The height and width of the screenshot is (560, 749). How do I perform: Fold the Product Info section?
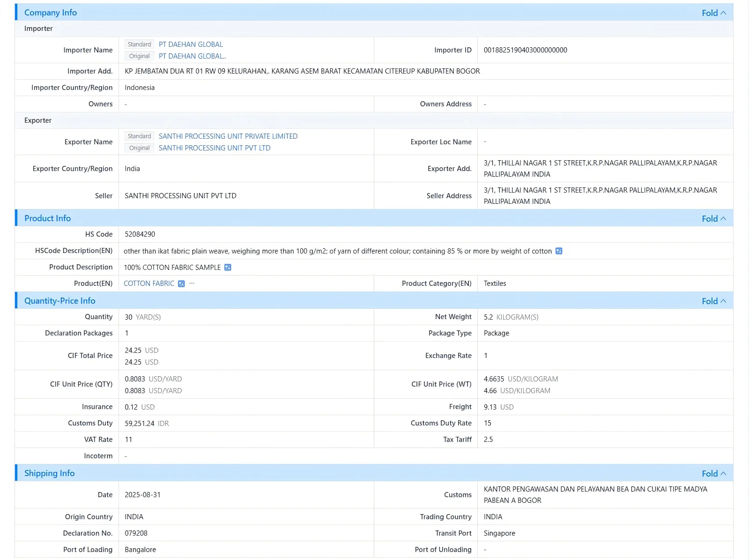click(x=714, y=219)
